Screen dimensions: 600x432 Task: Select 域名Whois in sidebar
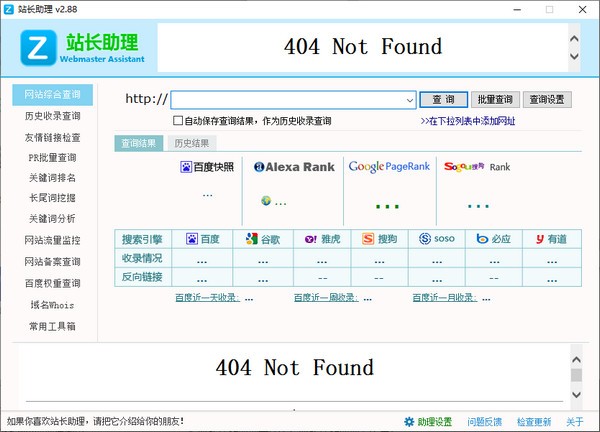point(51,304)
